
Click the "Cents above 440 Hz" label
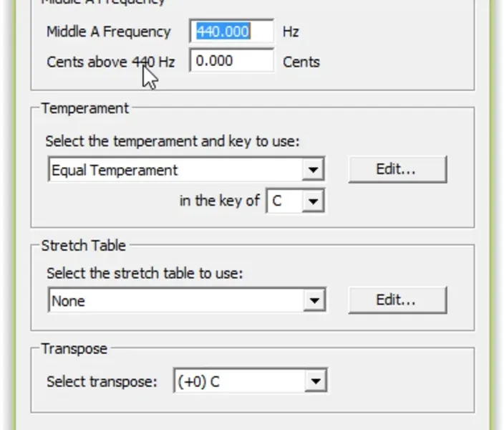point(110,62)
